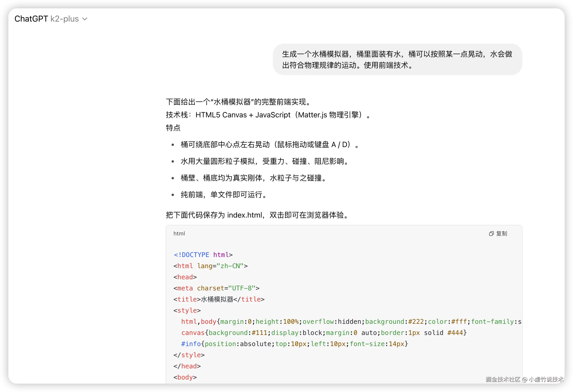Click the 技术栈 HTML5 Canvas line
The width and height of the screenshot is (573, 392).
click(x=268, y=115)
